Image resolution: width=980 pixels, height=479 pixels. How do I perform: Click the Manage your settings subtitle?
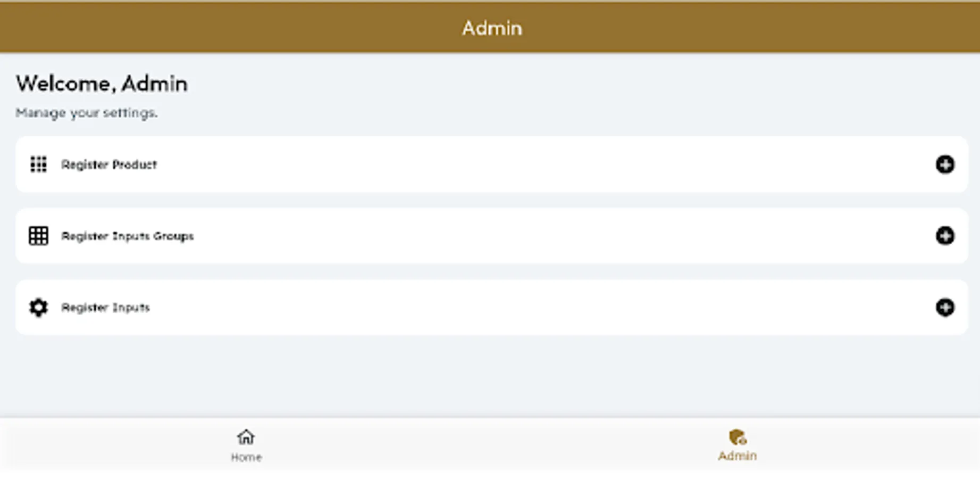click(x=87, y=113)
